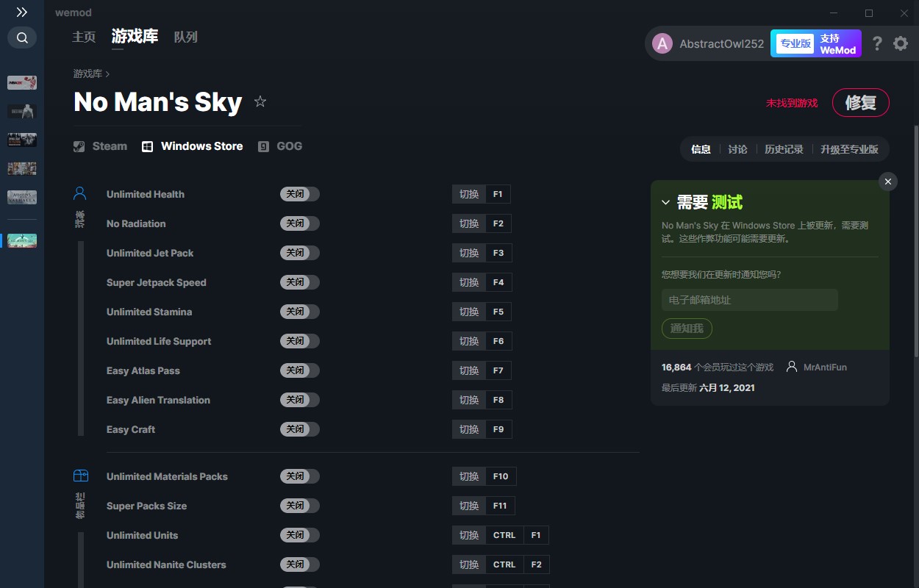Select the No Man's Sky sidebar thumbnail

(22, 240)
